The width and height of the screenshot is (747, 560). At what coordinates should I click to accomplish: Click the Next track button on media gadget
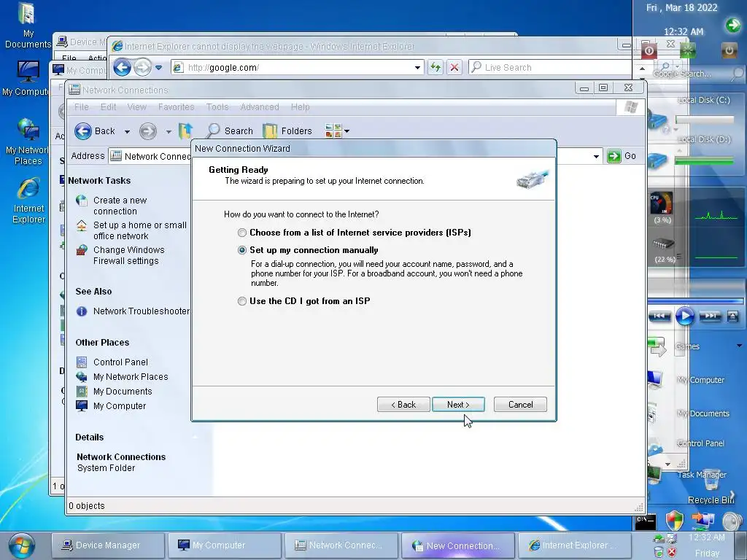point(710,316)
